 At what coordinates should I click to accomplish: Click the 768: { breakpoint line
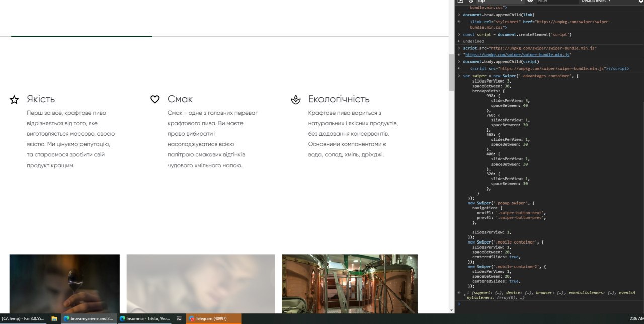tap(494, 115)
